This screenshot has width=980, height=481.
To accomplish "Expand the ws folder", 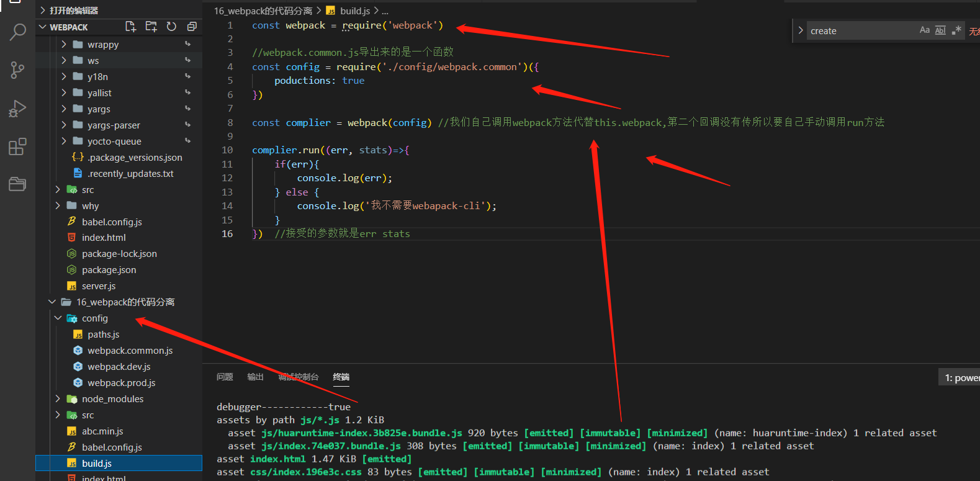I will [x=63, y=60].
